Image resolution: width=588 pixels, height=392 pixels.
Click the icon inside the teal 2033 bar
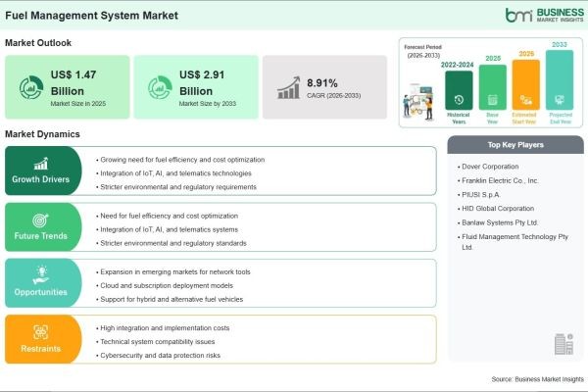pos(560,100)
